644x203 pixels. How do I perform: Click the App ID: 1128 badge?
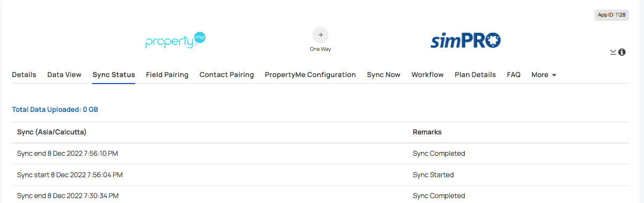[612, 15]
